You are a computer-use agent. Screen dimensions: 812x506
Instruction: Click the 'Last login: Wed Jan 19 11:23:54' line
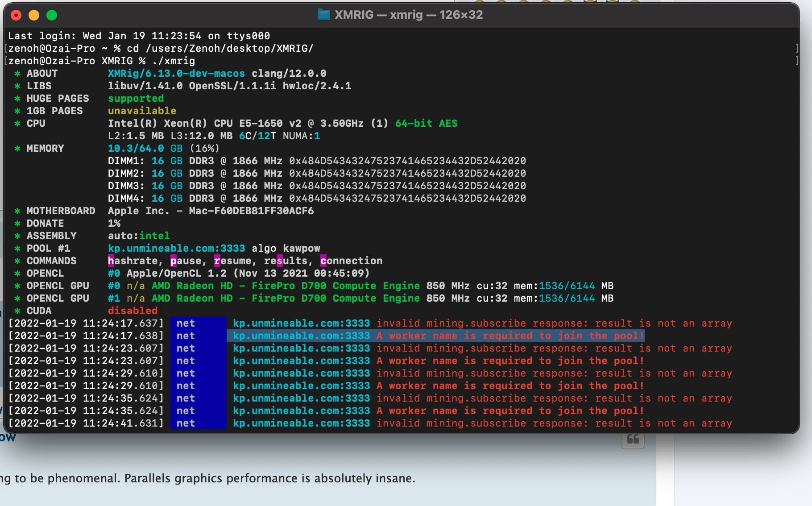139,36
